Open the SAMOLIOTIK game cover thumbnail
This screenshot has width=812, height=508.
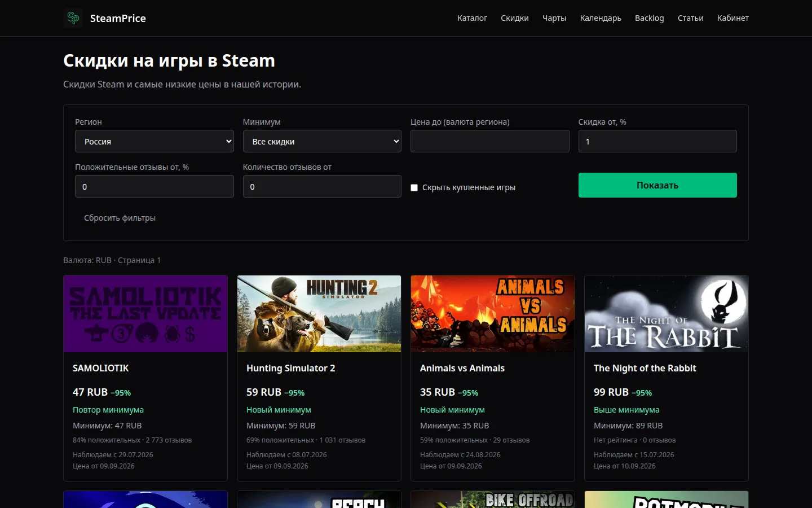(x=145, y=314)
